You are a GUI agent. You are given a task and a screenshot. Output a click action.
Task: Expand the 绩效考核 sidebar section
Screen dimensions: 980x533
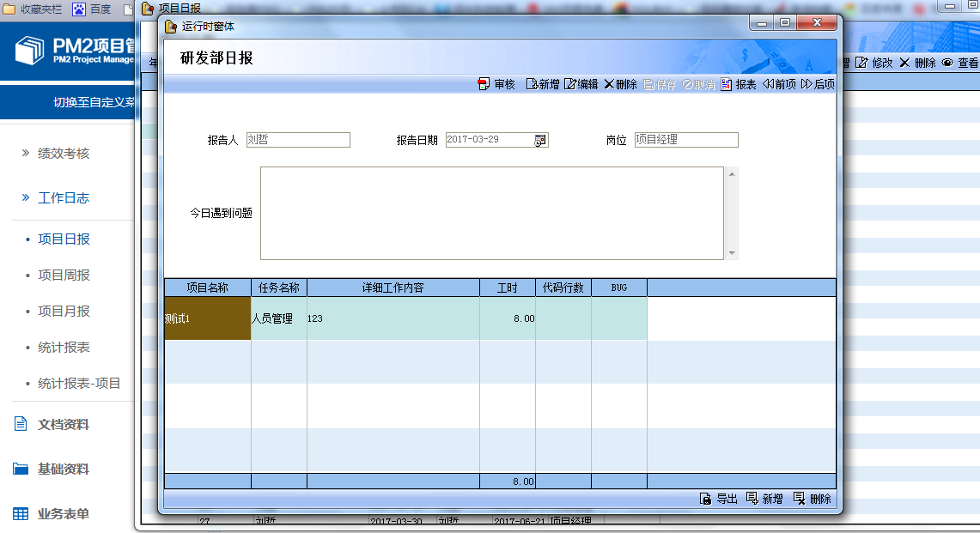[x=64, y=154]
